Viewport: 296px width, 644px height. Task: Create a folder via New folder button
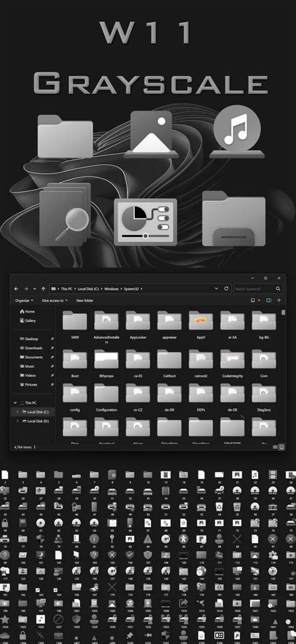tap(85, 300)
